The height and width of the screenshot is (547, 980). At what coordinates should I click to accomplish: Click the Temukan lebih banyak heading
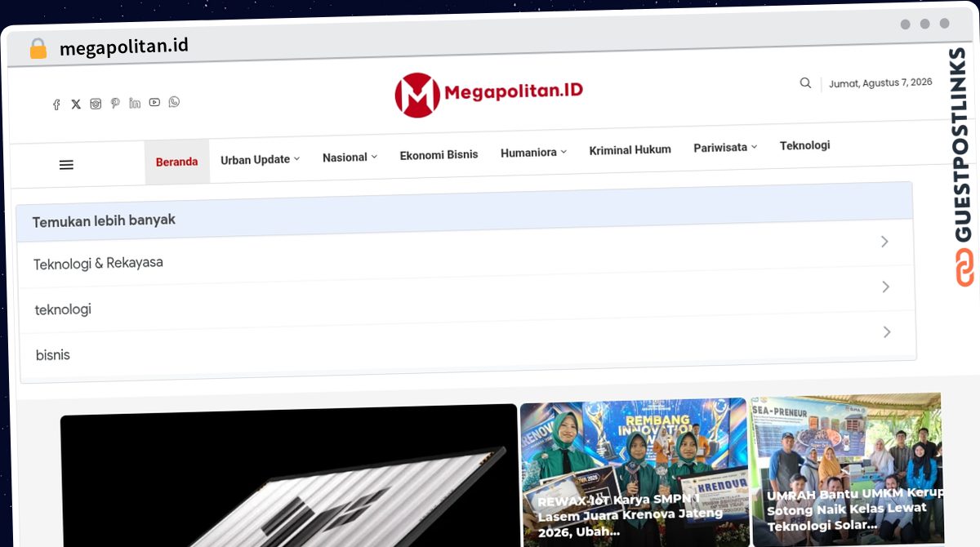(104, 221)
